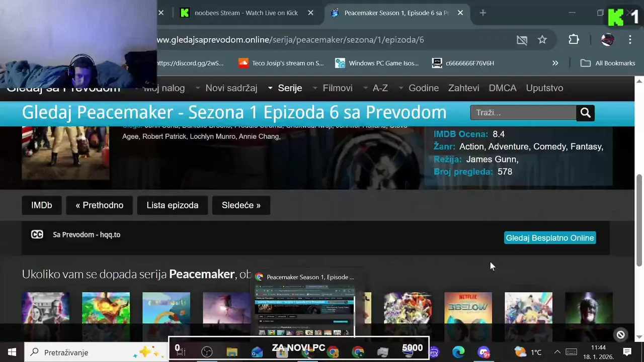Open the All Bookmarks folder

point(608,63)
